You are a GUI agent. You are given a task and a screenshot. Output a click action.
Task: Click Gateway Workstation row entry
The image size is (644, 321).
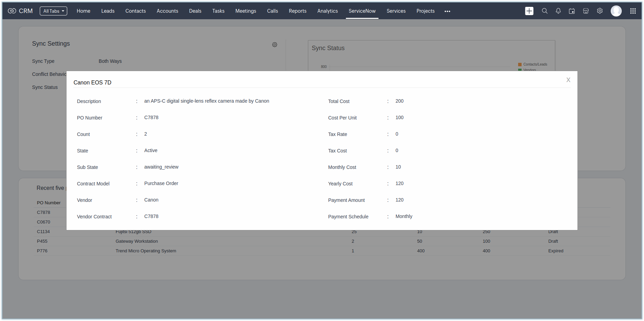coord(137,241)
